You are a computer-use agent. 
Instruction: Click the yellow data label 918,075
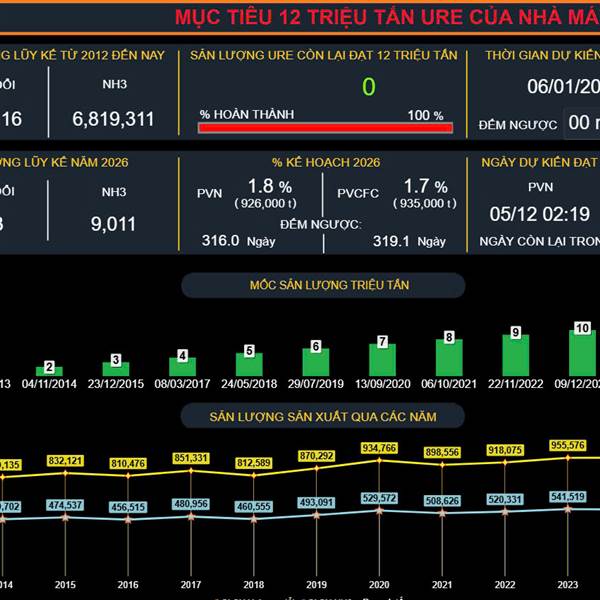[505, 450]
